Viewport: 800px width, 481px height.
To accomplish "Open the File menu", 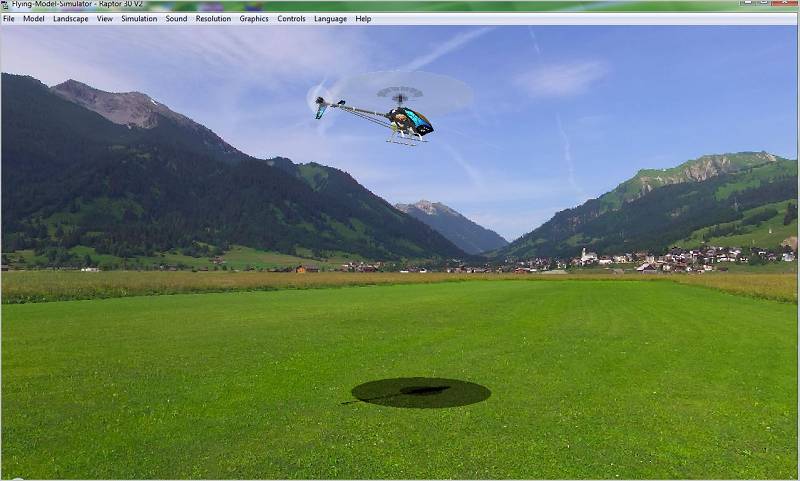I will click(9, 19).
